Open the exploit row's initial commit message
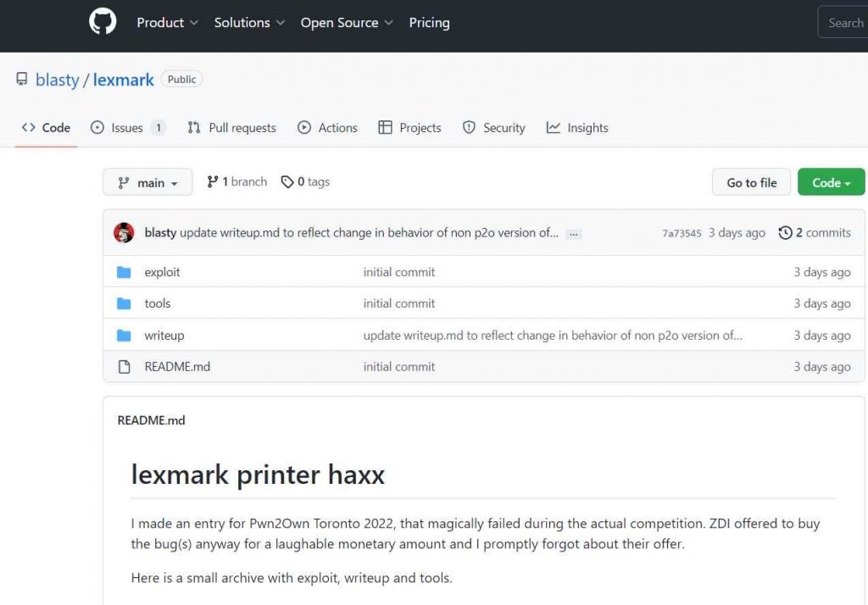 tap(399, 272)
